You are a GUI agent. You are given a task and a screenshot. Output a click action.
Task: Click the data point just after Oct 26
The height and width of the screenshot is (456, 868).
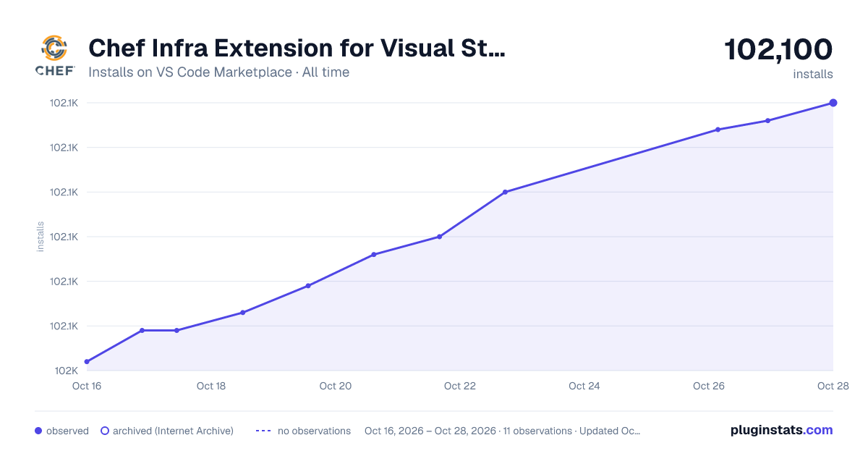pos(718,130)
